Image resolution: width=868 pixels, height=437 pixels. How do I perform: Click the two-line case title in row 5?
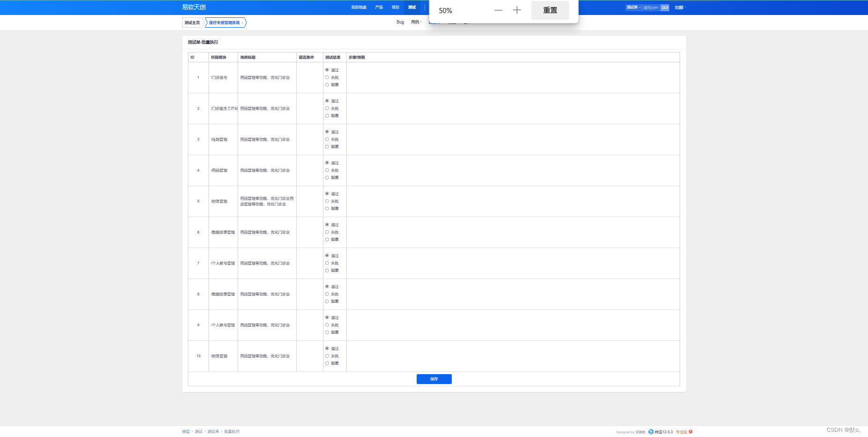click(x=267, y=201)
